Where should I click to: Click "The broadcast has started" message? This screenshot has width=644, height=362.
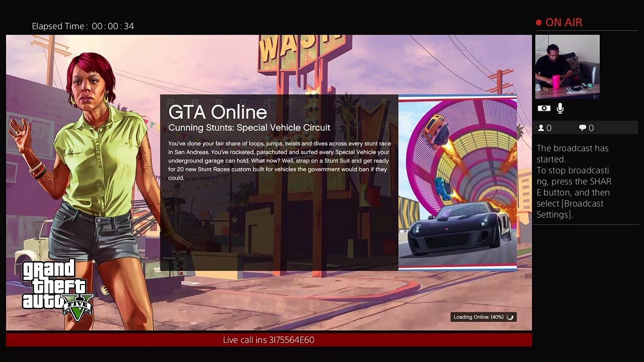573,153
